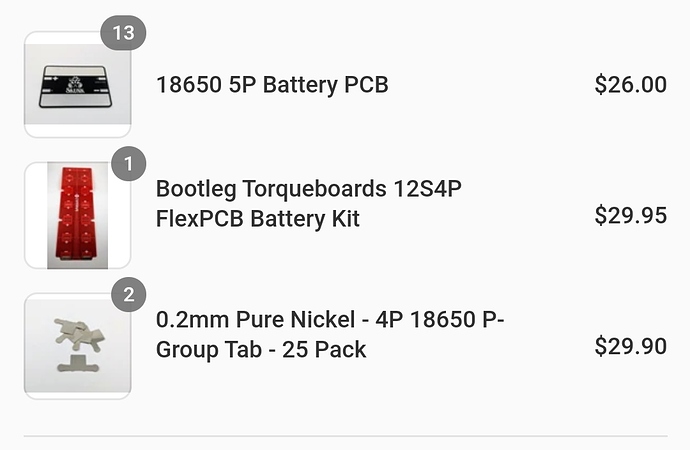
Task: Click the quantity badge showing 2
Action: (128, 294)
